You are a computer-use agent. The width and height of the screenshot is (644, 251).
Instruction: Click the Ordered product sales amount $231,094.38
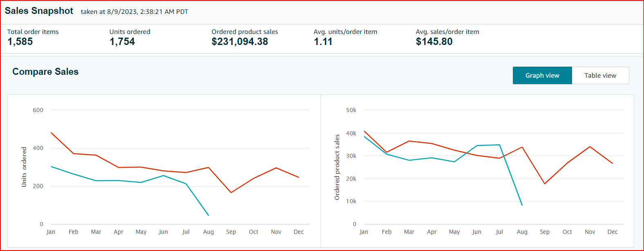coord(239,42)
